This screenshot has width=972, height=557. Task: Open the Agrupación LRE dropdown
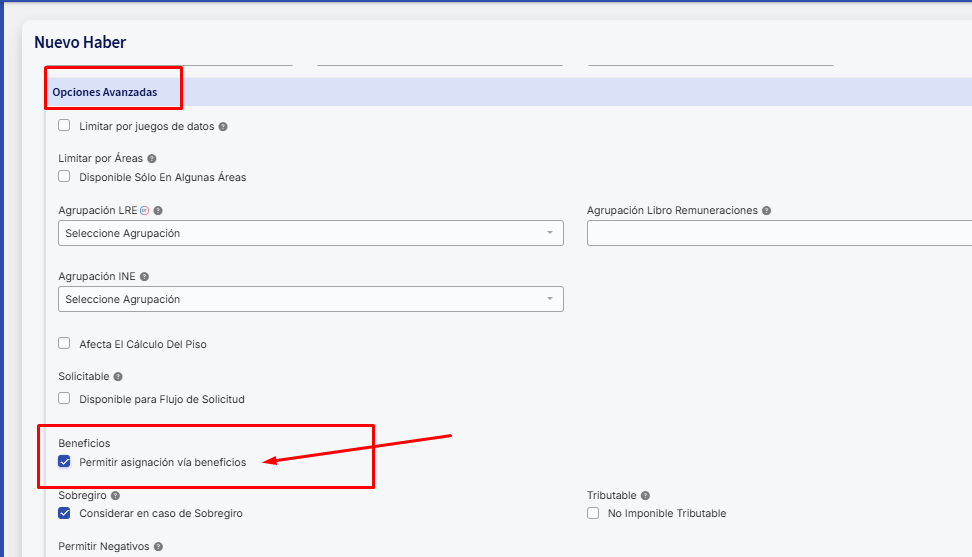(x=310, y=233)
